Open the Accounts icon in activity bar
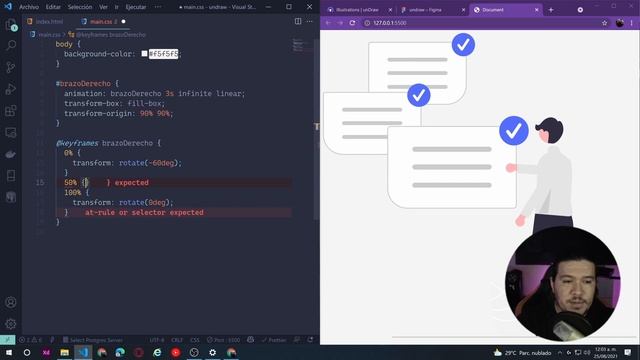The image size is (640, 360). pyautogui.click(x=11, y=302)
